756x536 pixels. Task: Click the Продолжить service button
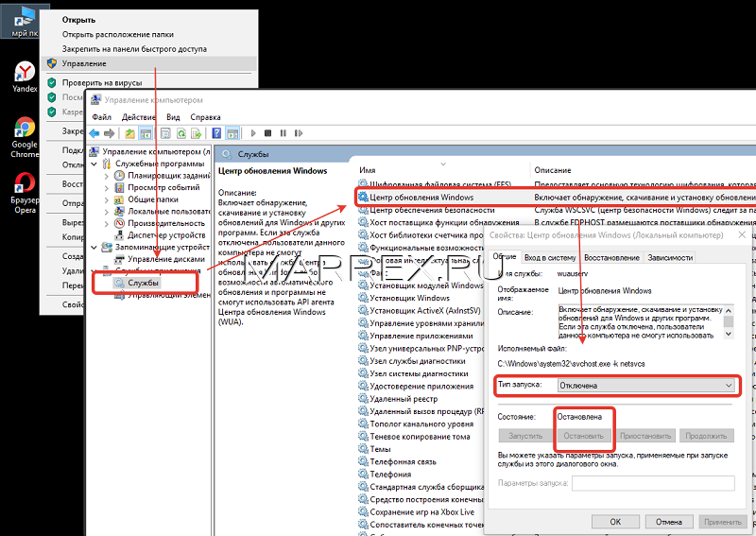coord(706,436)
